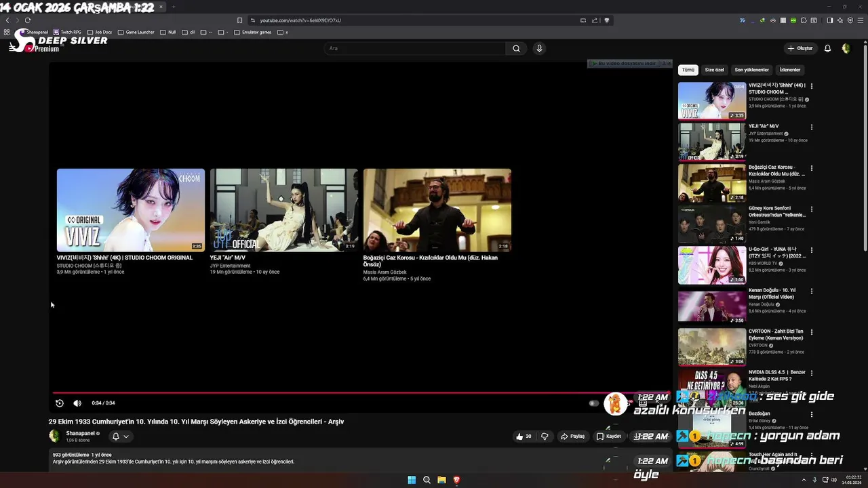
Task: Click the Oluştur create button
Action: [x=800, y=48]
